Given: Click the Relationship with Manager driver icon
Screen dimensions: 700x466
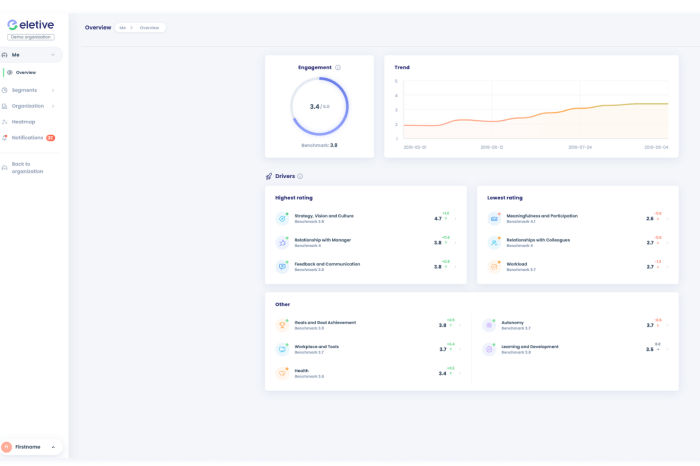Looking at the screenshot, I should point(282,242).
